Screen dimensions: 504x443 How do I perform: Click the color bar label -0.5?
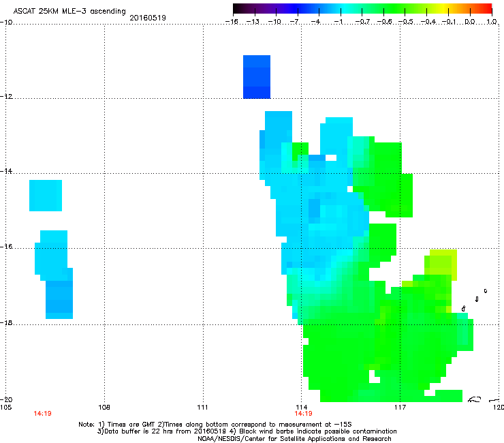pos(406,22)
